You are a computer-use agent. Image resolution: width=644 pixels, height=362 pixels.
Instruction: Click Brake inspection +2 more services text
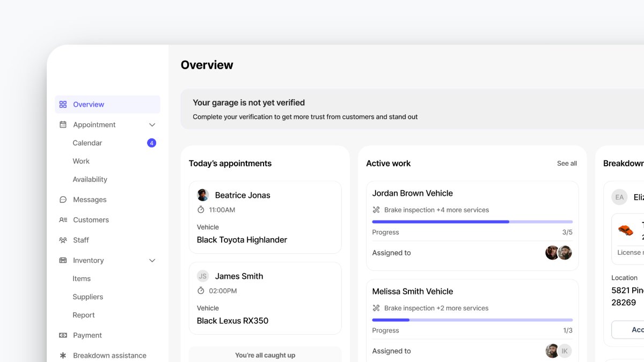tap(436, 308)
